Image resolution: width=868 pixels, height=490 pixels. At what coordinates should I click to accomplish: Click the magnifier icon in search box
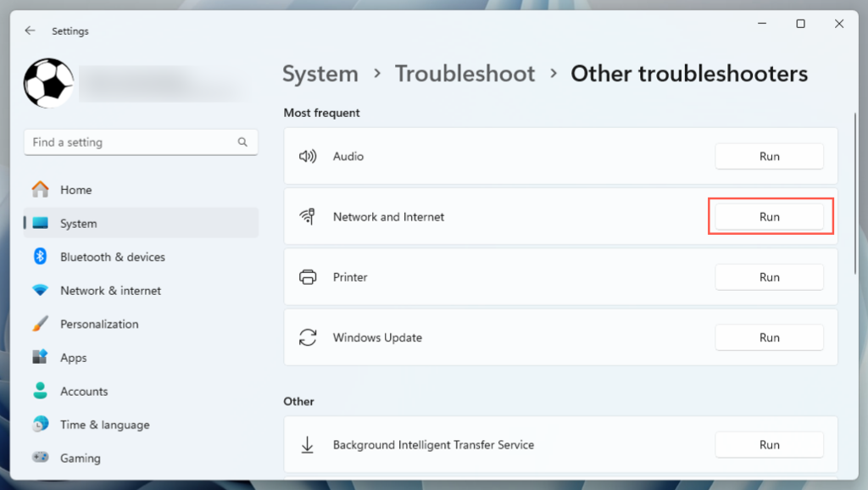pyautogui.click(x=242, y=142)
